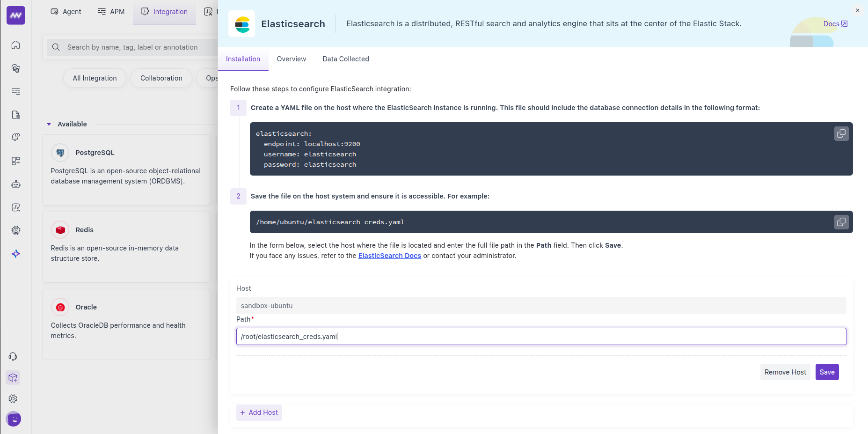Copy the elasticsearch_creds.yaml file path
Viewport: 868px width, 434px height.
[x=841, y=222]
